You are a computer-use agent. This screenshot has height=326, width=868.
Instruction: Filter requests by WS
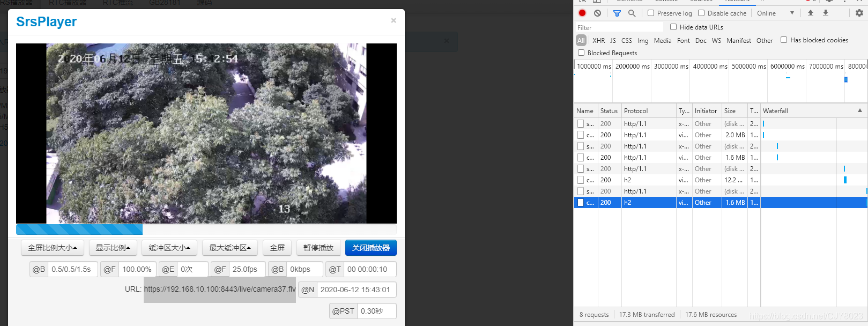point(716,40)
